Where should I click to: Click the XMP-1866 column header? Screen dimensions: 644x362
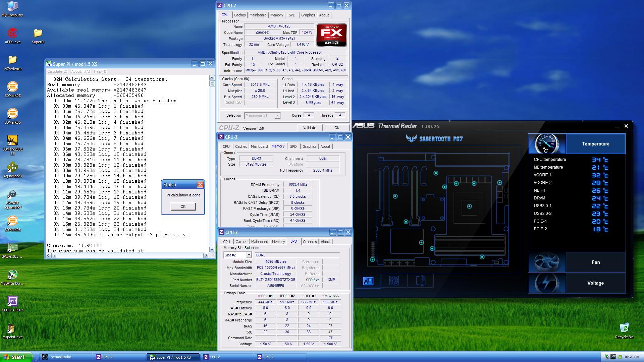[330, 296]
